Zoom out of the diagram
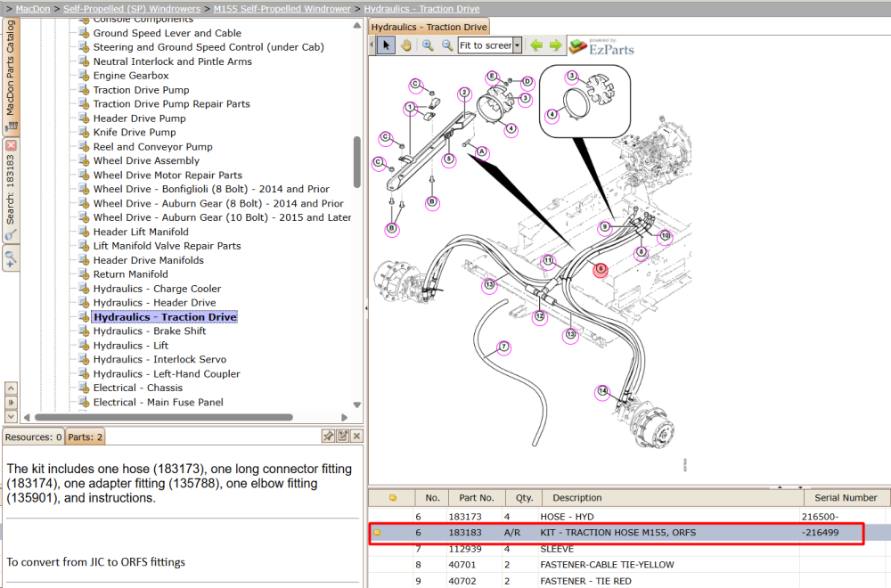 (x=447, y=45)
